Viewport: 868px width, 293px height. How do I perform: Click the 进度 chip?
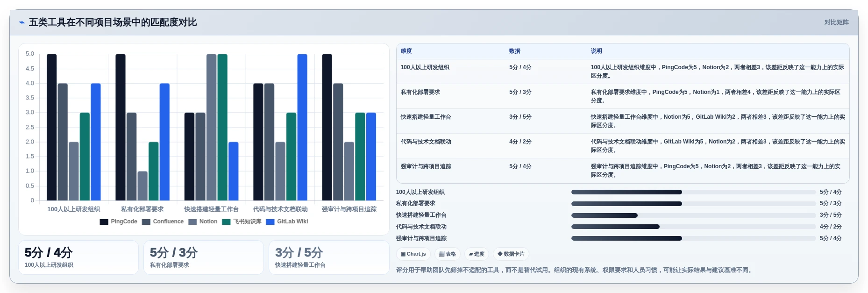(x=477, y=254)
